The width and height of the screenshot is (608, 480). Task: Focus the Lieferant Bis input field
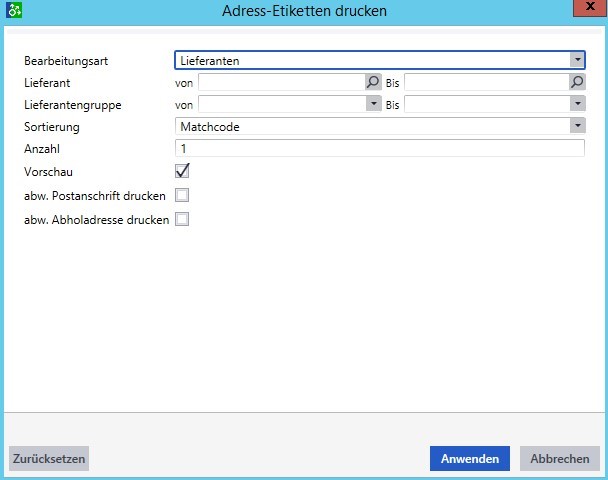[486, 82]
